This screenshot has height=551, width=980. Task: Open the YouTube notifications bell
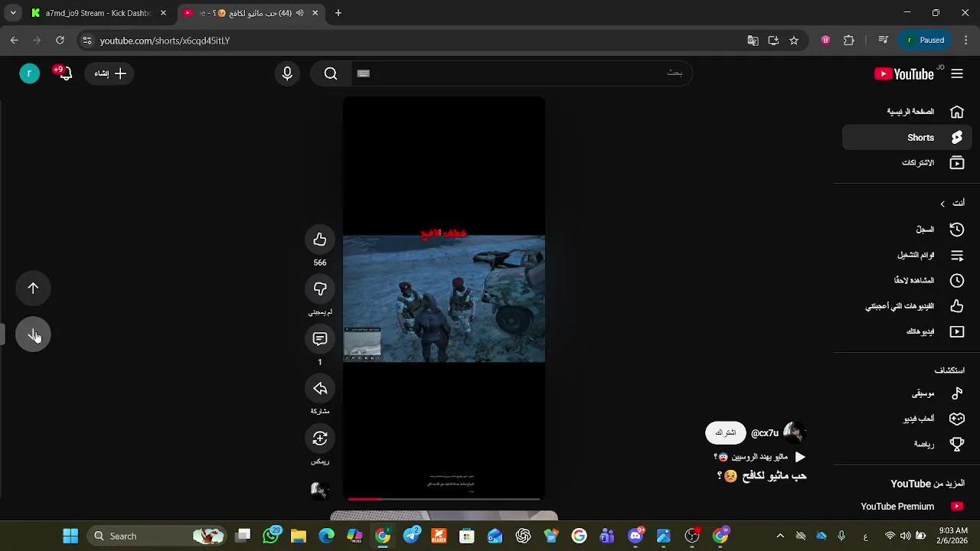[x=65, y=73]
